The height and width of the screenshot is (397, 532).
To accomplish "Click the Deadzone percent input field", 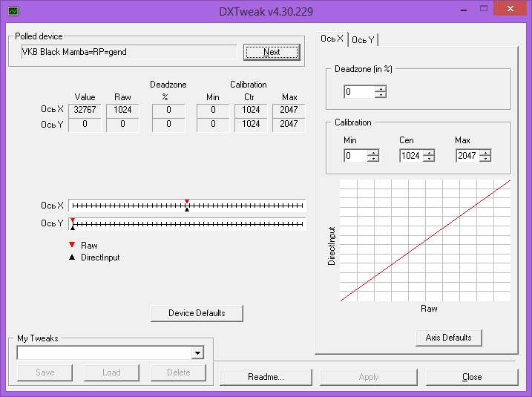I will coord(360,92).
